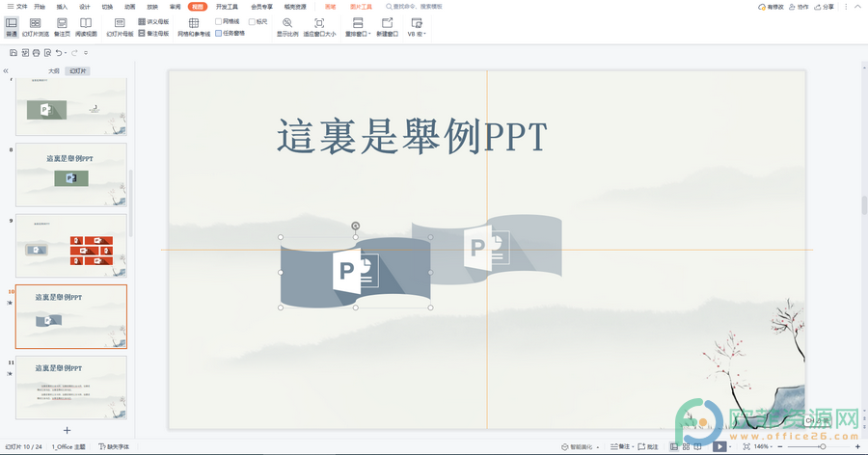Switch to the 设计 design tab

point(85,7)
